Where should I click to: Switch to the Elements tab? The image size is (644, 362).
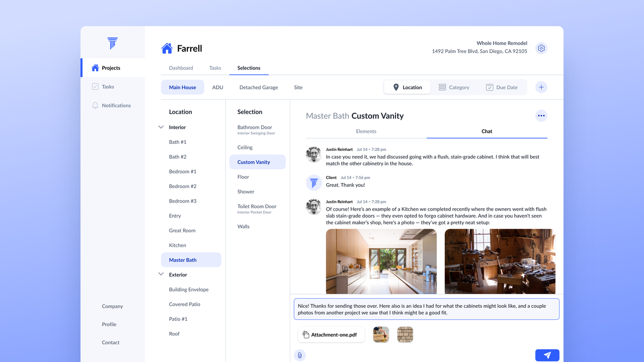click(x=366, y=131)
